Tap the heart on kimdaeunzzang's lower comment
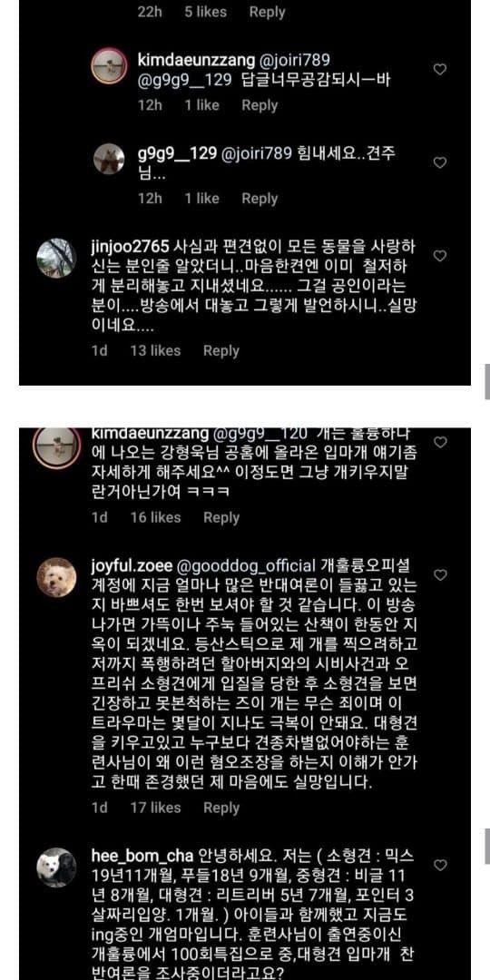Image resolution: width=490 pixels, height=980 pixels. pyautogui.click(x=440, y=442)
